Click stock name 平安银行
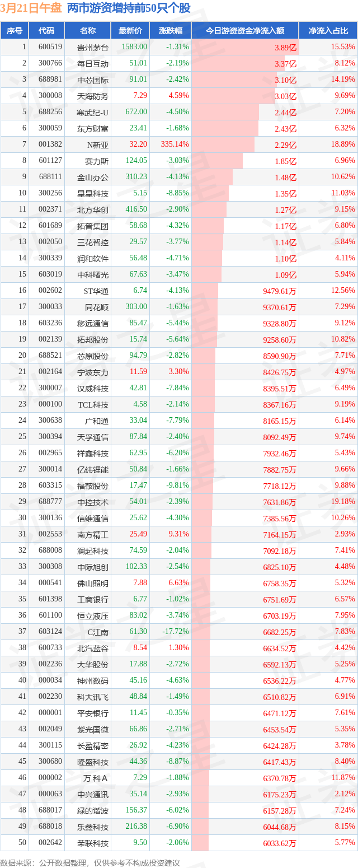Viewport: 358px width, 868px height. coord(93,713)
